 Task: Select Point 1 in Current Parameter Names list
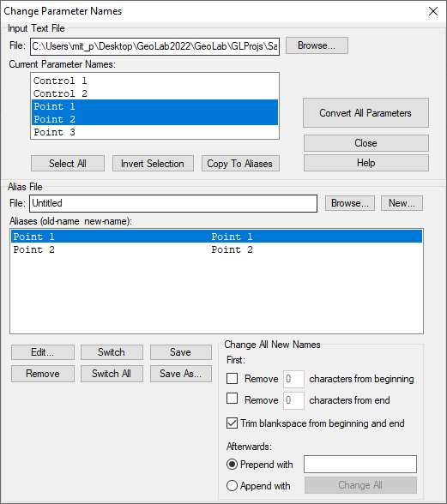[154, 106]
